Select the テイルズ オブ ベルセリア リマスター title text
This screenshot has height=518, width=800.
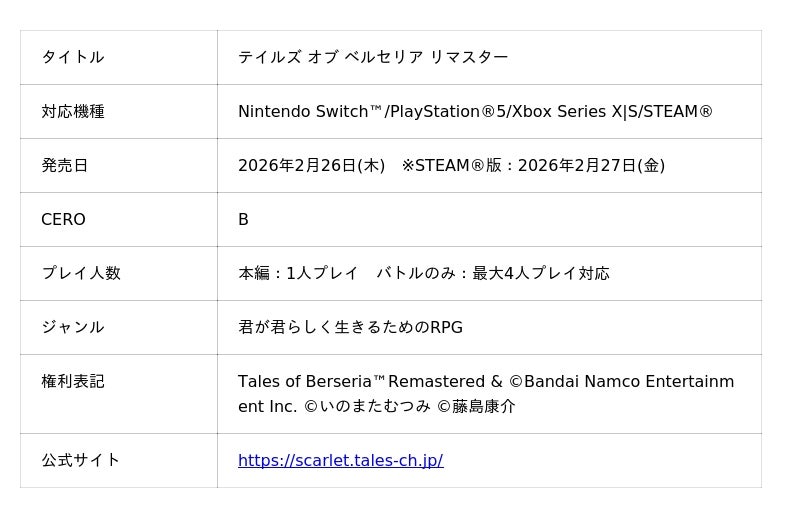coord(372,57)
